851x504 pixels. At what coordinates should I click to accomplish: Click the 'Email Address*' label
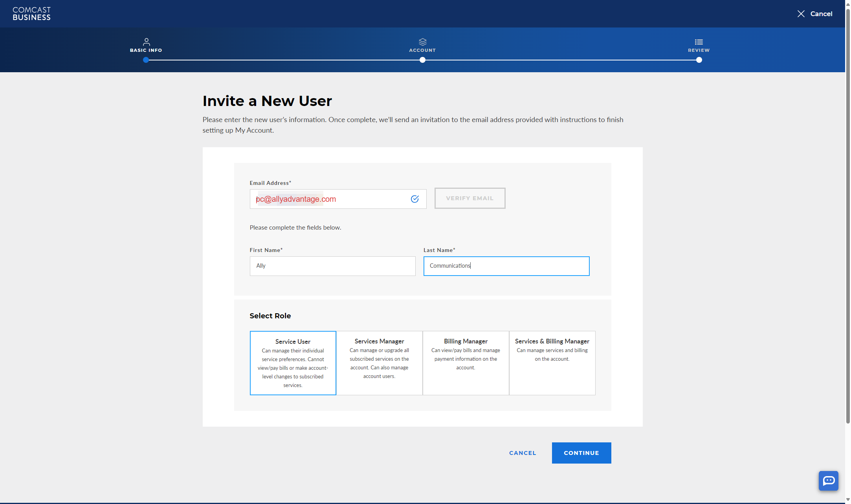tap(270, 183)
